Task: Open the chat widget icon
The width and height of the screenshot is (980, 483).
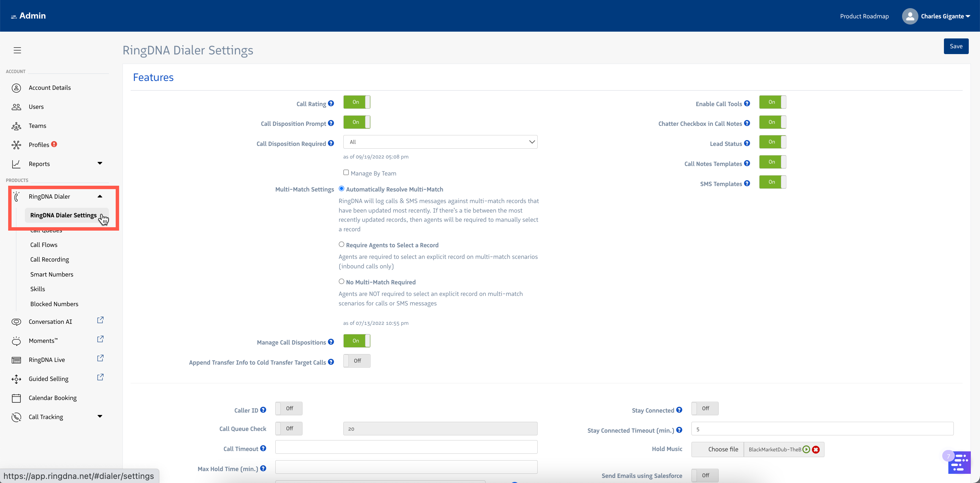Action: coord(959,462)
